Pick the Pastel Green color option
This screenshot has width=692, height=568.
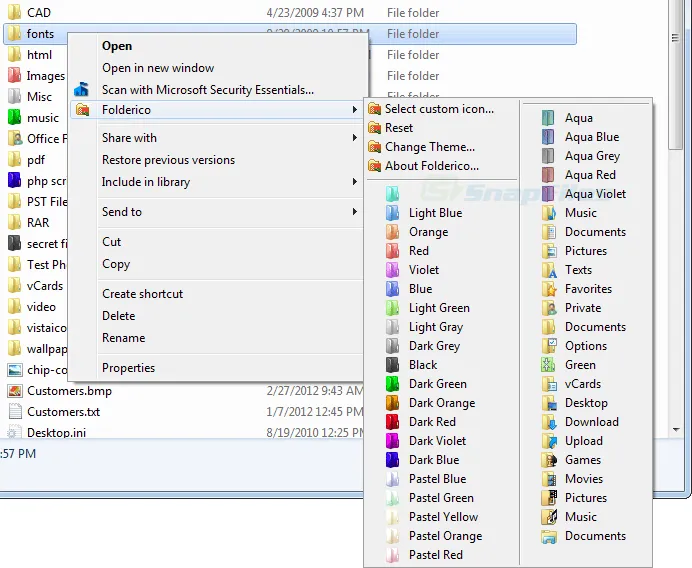coord(441,497)
